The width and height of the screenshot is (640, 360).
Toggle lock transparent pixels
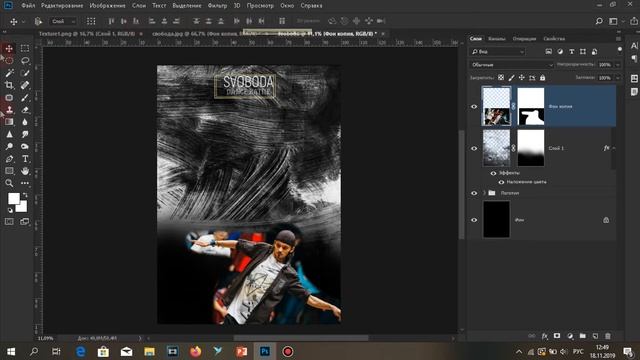(501, 78)
